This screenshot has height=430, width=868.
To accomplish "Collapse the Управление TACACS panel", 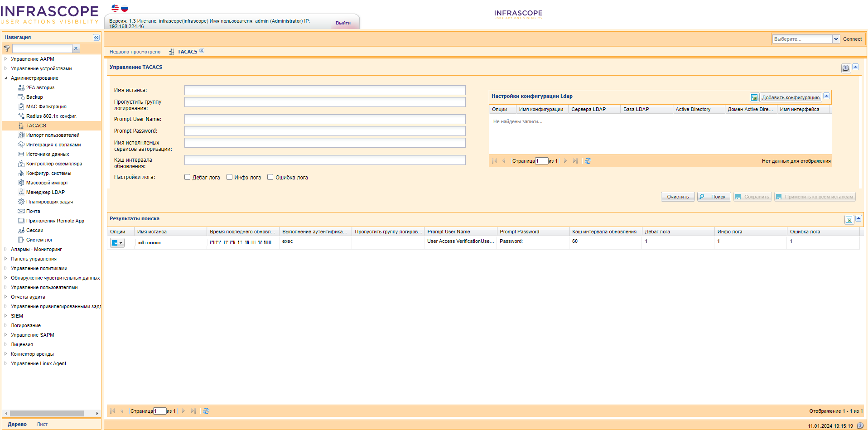I will (856, 67).
